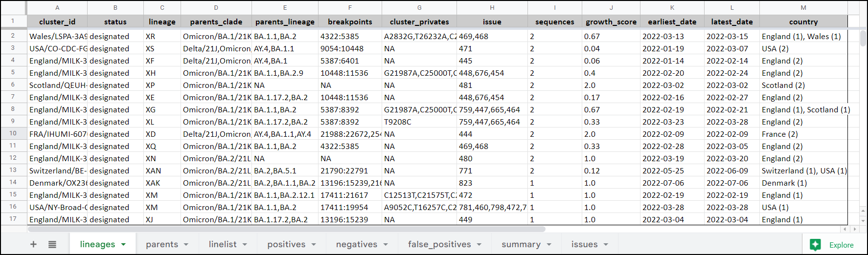Select column H header
This screenshot has height=255, width=868.
coord(492,8)
